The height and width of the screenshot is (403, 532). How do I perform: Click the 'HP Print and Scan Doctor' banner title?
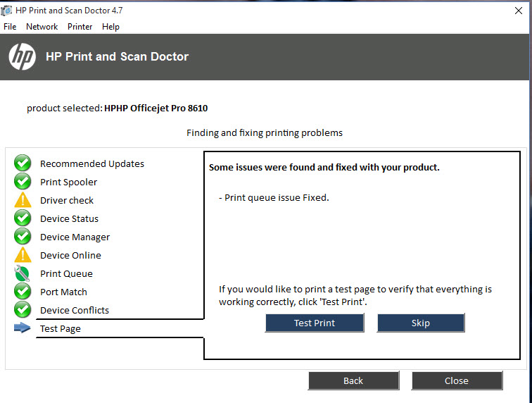(x=117, y=56)
